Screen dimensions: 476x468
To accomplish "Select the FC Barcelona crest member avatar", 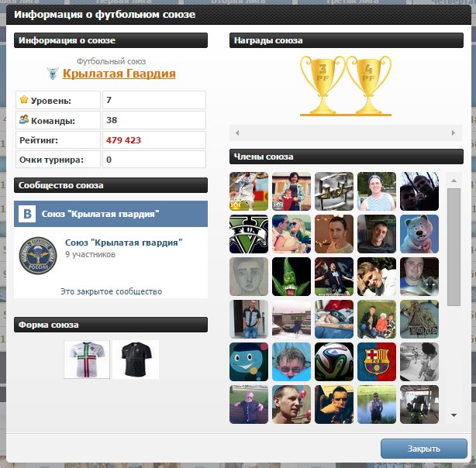I will (x=377, y=362).
